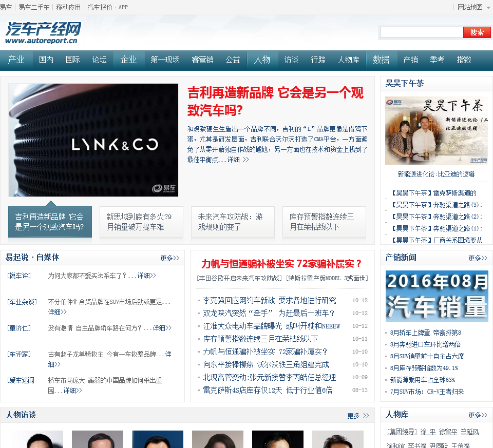Open the [童济仁] column tag
This screenshot has width=493, height=448.
pyautogui.click(x=19, y=328)
